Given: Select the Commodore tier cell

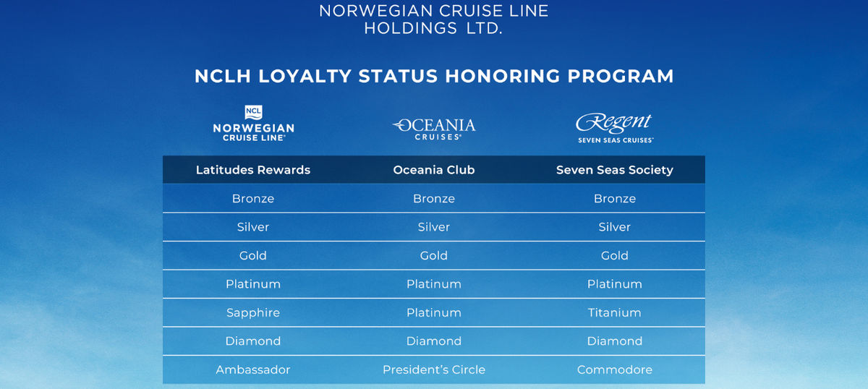Looking at the screenshot, I should click(615, 369).
